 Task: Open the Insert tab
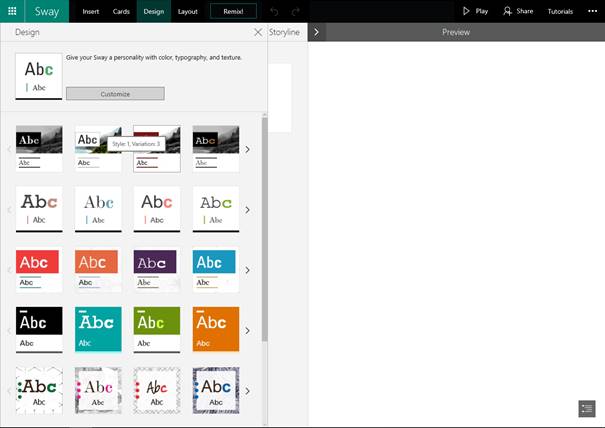(91, 11)
